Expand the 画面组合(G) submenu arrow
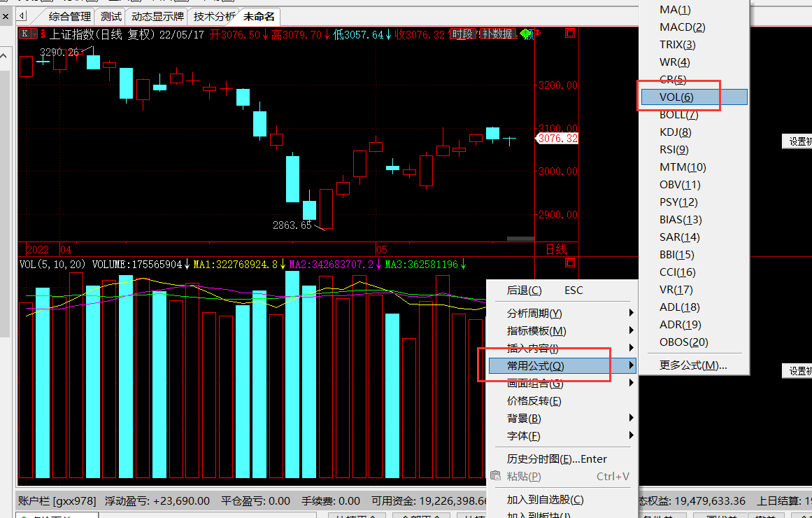The height and width of the screenshot is (518, 812). pyautogui.click(x=631, y=383)
